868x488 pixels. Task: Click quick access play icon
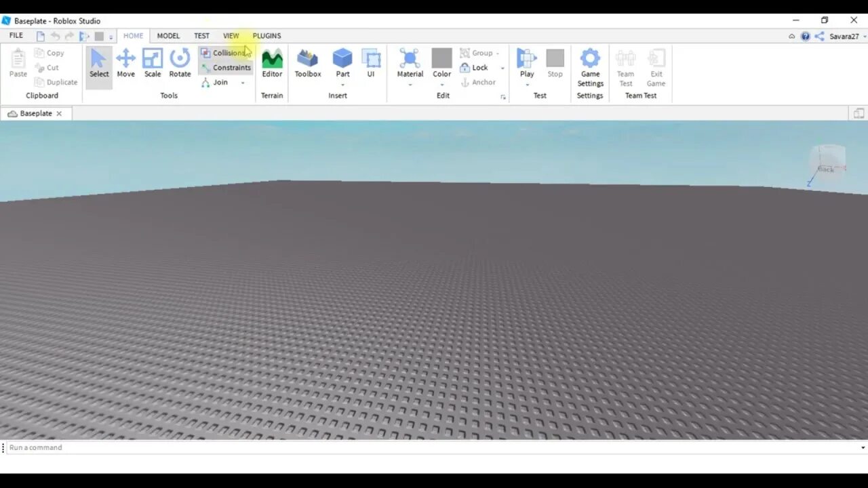84,36
